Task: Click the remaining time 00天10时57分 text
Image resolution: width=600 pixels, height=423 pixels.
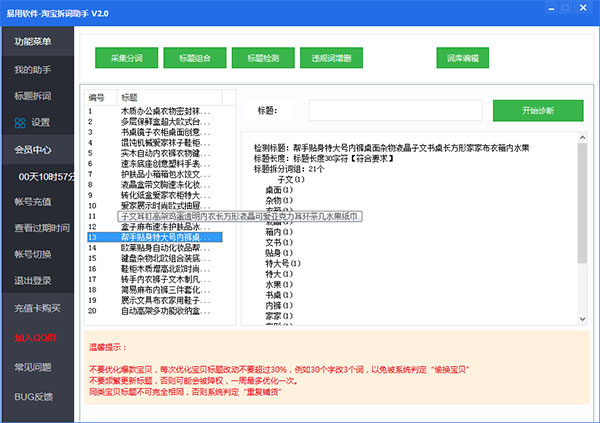Action: click(46, 177)
